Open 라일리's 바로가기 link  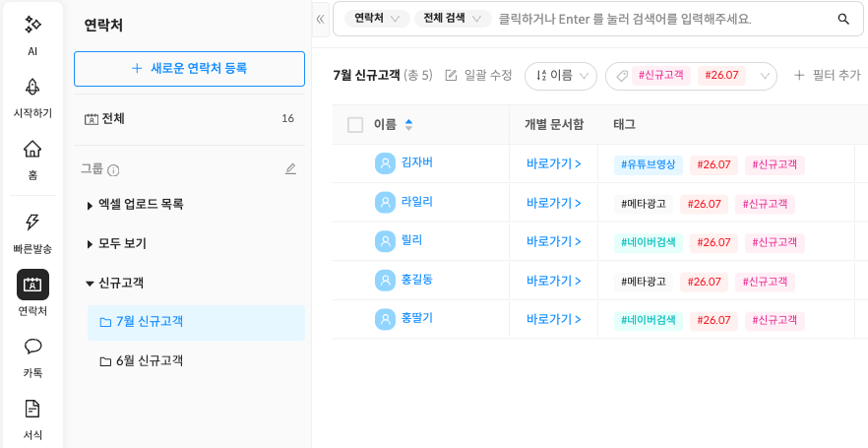(553, 203)
